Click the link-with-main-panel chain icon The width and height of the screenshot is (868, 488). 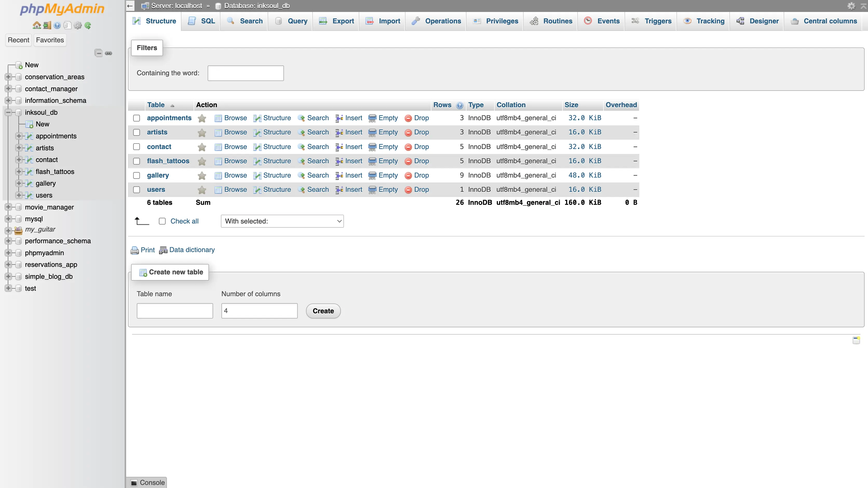tap(108, 53)
